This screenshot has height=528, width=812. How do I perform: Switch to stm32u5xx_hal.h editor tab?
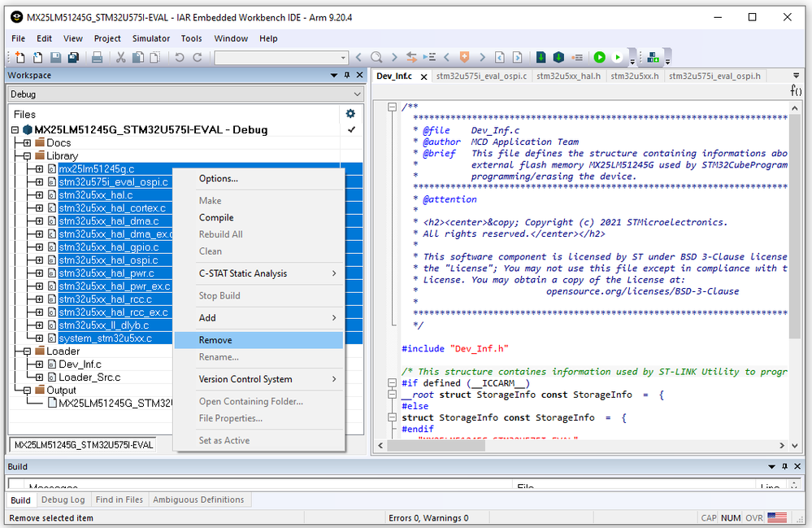coord(568,76)
